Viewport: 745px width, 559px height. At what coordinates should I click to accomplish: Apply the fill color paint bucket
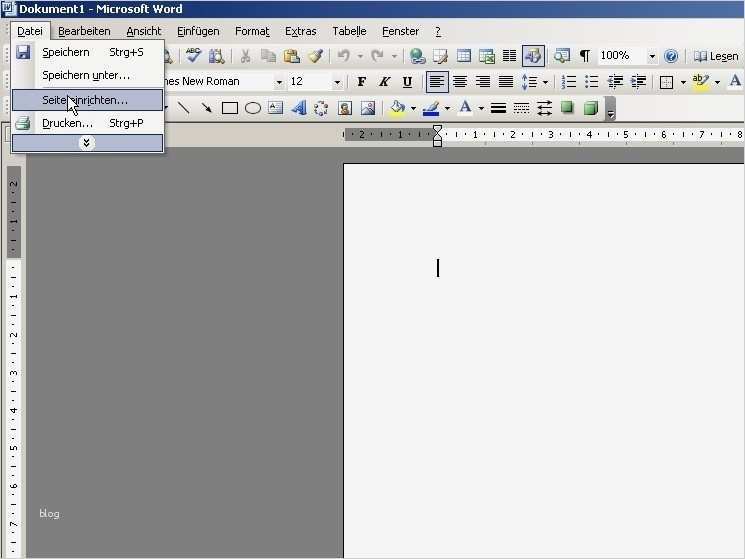[398, 108]
